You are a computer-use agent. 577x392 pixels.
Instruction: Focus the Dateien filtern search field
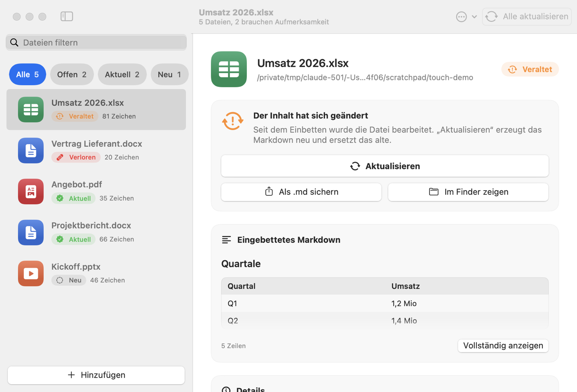tap(96, 42)
